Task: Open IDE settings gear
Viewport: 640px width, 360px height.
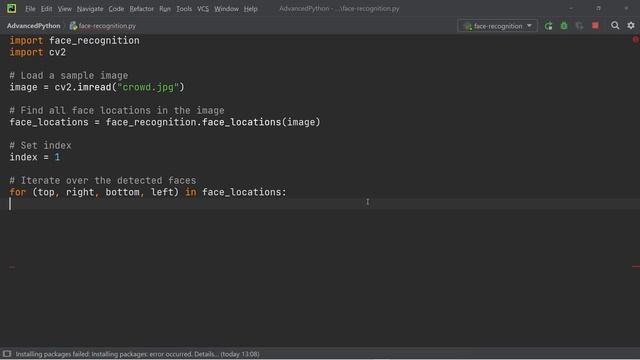Action: coord(631,26)
